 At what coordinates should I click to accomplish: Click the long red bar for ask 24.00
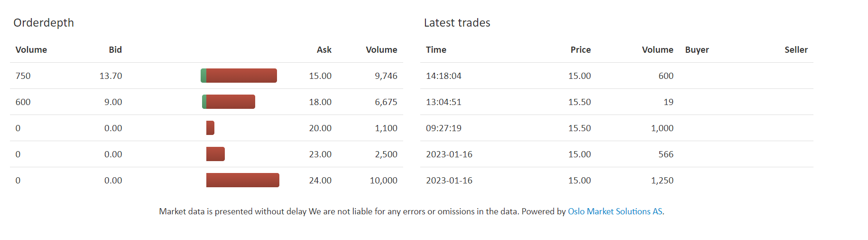(243, 180)
